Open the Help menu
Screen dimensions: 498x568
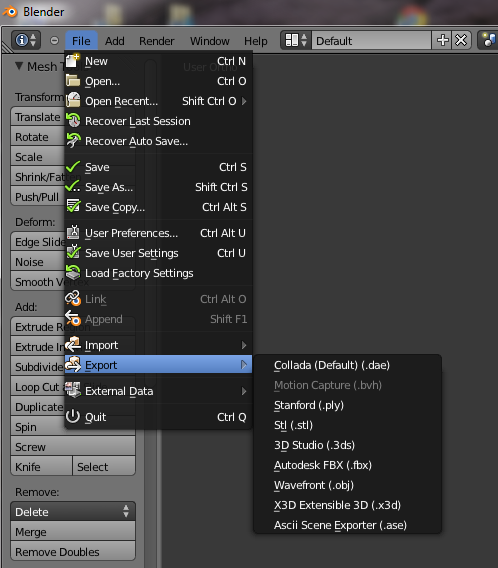(255, 41)
